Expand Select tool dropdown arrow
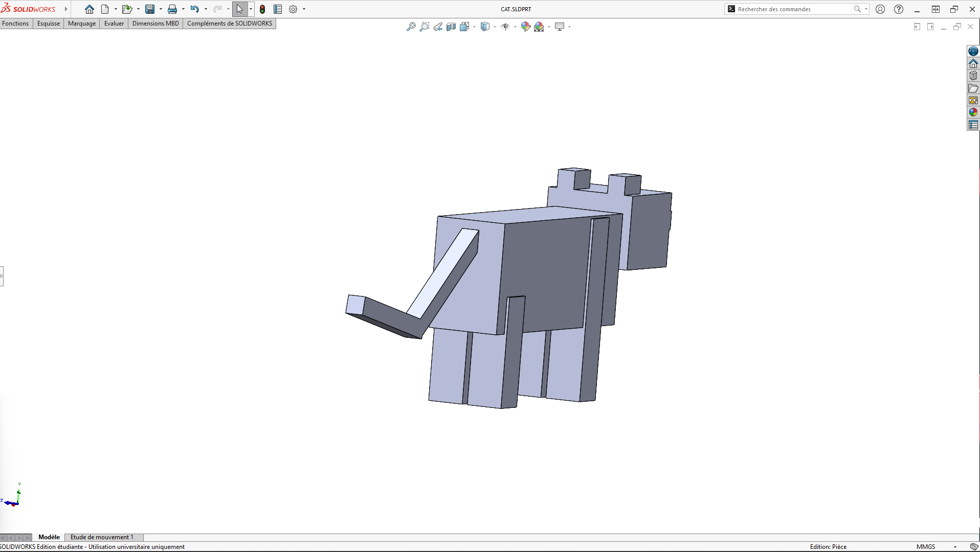This screenshot has height=552, width=980. [251, 9]
